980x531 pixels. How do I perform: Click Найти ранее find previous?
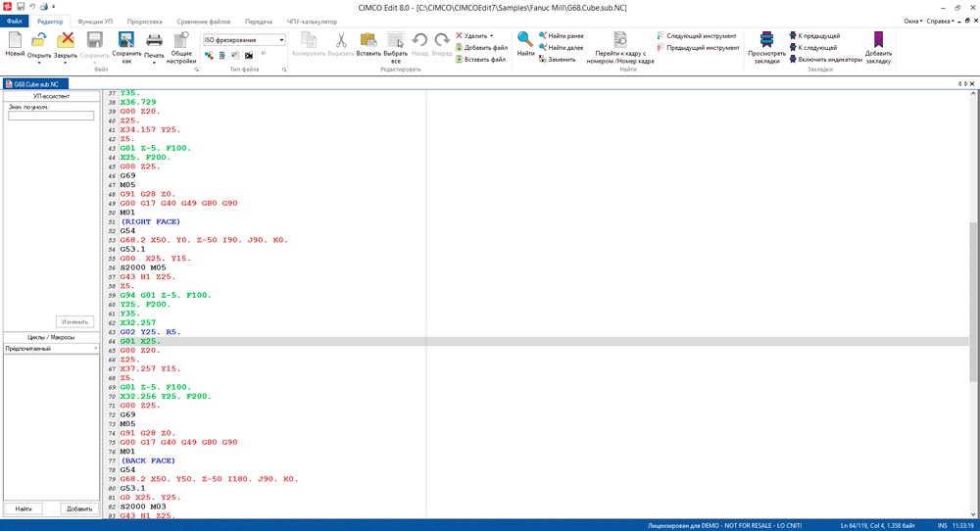point(562,35)
